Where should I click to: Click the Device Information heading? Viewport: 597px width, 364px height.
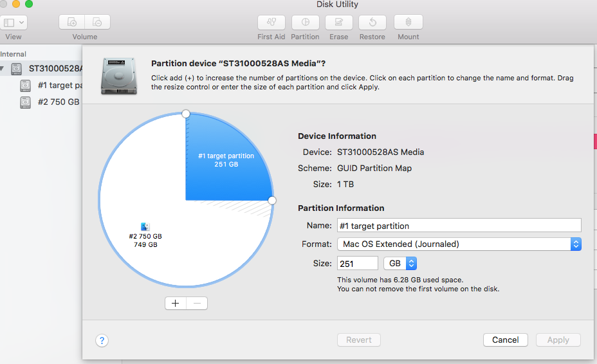coord(337,136)
